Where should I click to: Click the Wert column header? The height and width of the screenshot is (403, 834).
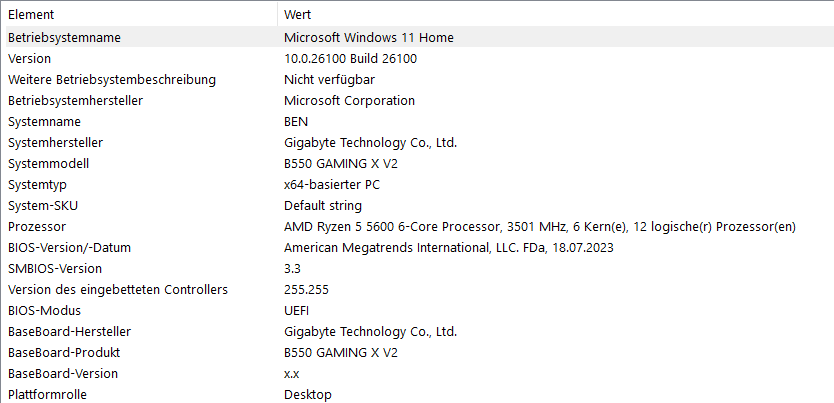tap(298, 15)
